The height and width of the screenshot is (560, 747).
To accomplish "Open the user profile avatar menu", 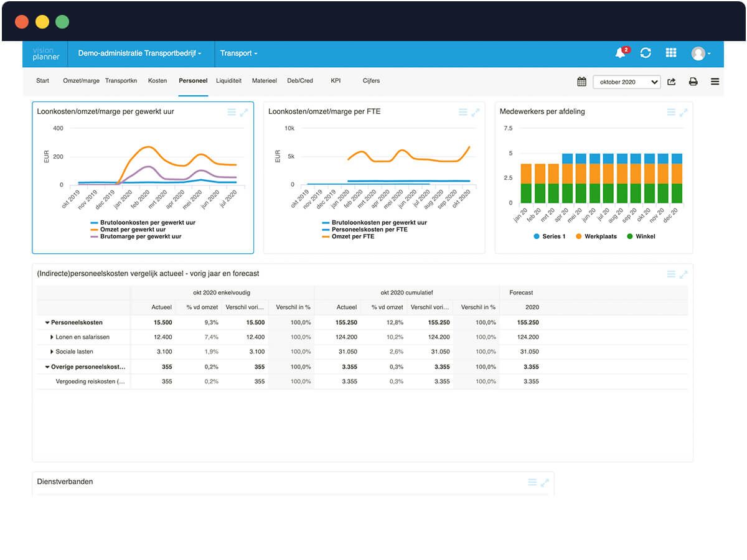I will coord(700,54).
